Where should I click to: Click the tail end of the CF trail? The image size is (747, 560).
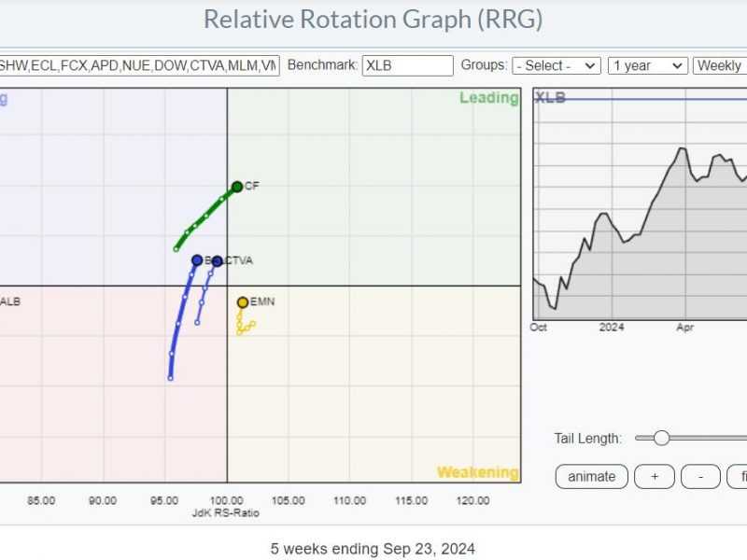(x=176, y=249)
